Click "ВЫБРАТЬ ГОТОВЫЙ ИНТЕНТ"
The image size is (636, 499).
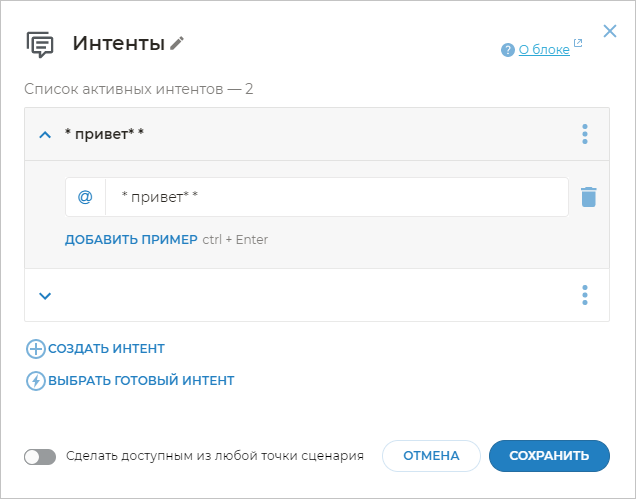pos(140,381)
